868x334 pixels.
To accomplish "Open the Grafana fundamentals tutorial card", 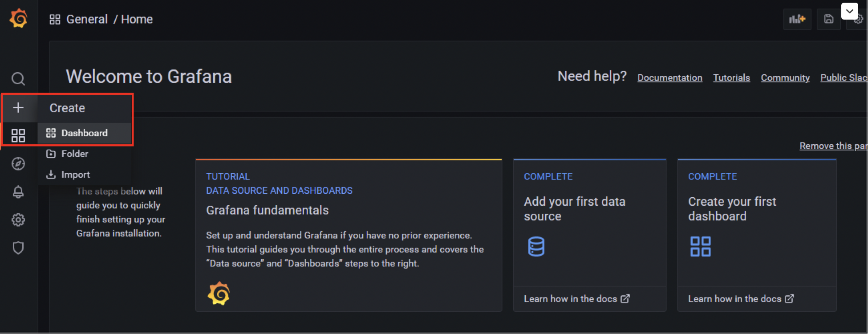I will coord(349,235).
